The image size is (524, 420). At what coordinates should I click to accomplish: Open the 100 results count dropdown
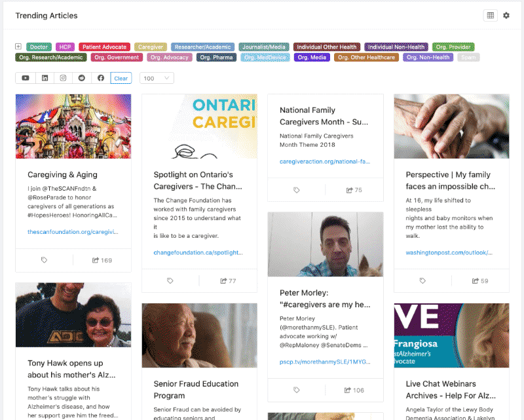point(157,78)
